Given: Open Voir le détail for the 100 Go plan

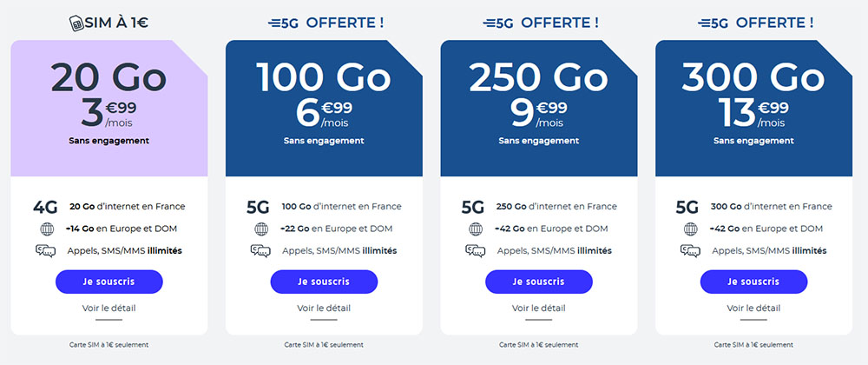Looking at the screenshot, I should click(x=324, y=308).
